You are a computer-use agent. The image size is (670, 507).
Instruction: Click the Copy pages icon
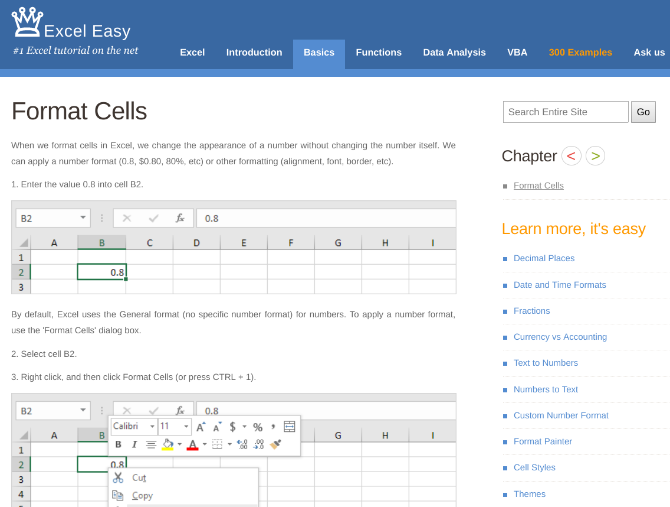click(x=118, y=495)
